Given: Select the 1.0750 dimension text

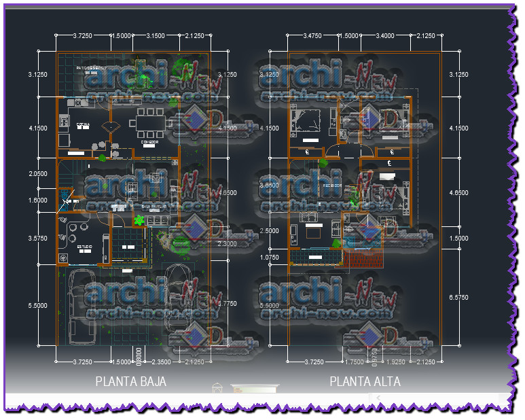Looking at the screenshot, I should click(x=269, y=257).
